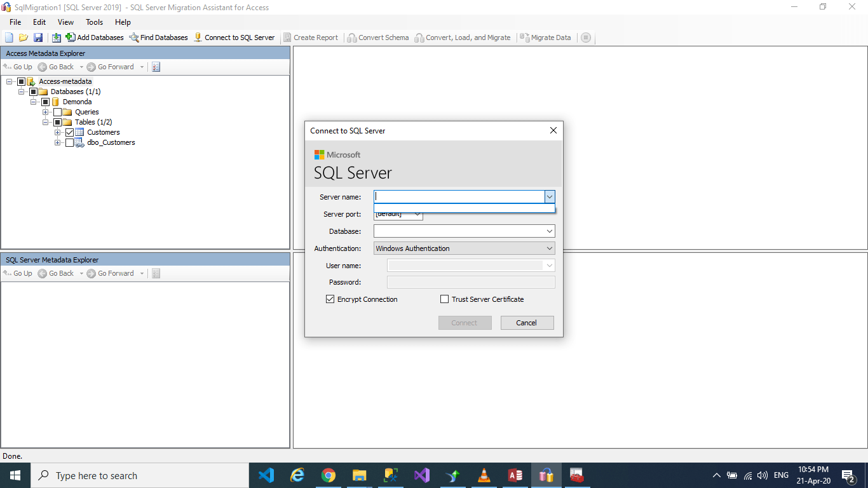Open the Edit menu
Image resolution: width=868 pixels, height=488 pixels.
tap(39, 22)
